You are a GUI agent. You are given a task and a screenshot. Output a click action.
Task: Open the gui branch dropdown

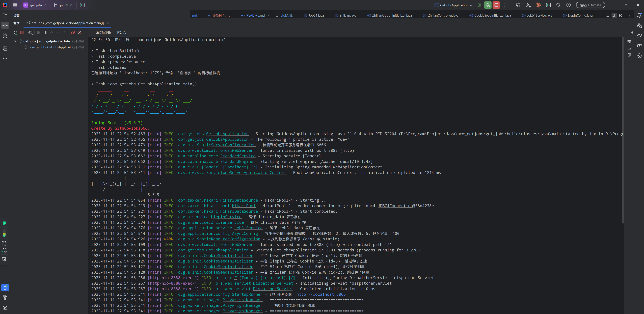click(62, 5)
